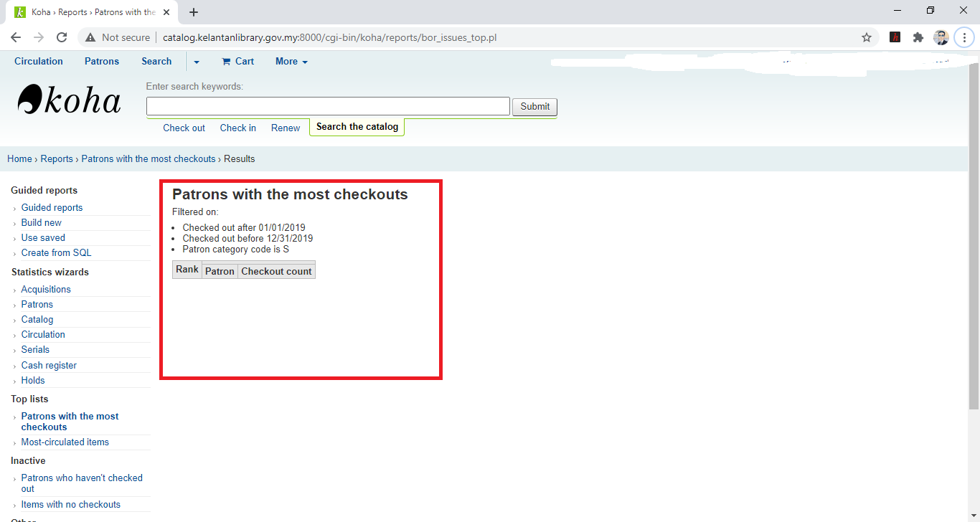
Task: Click the Submit button
Action: [x=534, y=107]
